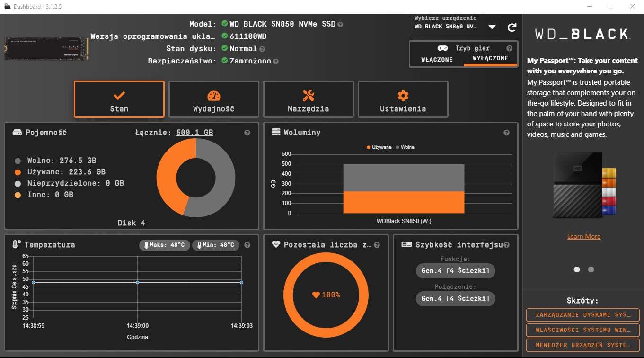Viewport: 644px width, 358px height.
Task: Open help icon in Pojemność panel
Action: 247,133
